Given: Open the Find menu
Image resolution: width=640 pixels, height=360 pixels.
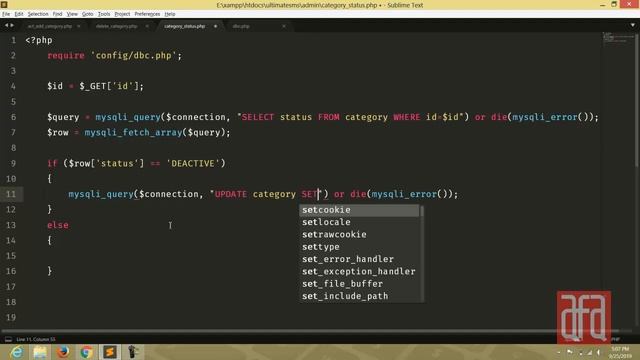Looking at the screenshot, I should [x=57, y=14].
